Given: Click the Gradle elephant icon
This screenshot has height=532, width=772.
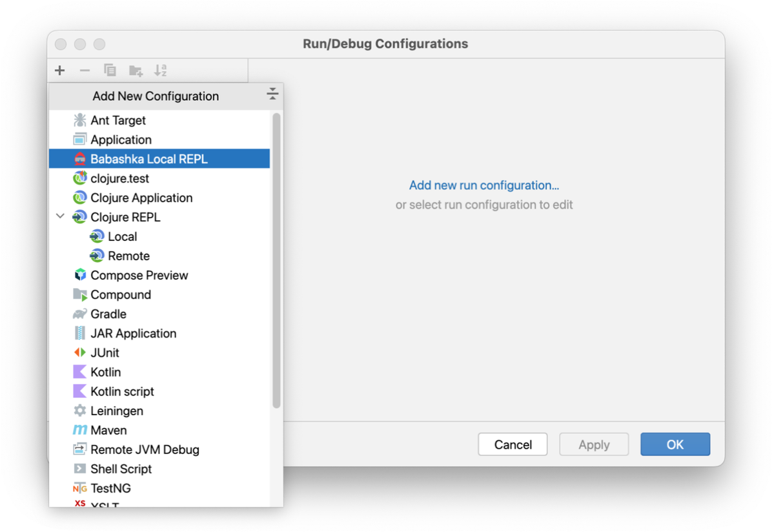Looking at the screenshot, I should (80, 314).
